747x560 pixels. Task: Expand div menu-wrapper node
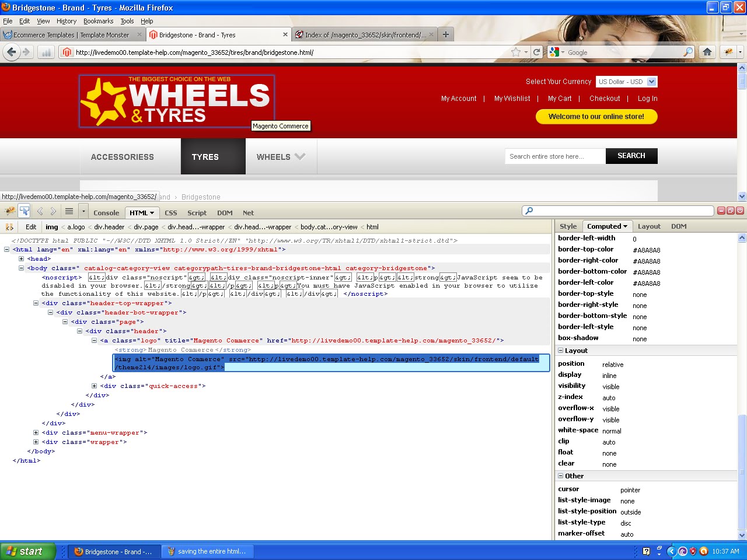[36, 433]
